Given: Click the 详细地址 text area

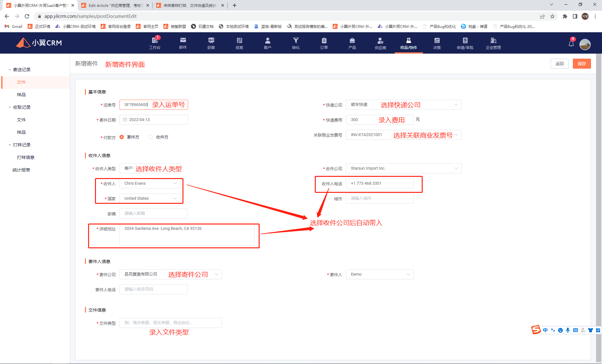Looking at the screenshot, I should coord(187,235).
